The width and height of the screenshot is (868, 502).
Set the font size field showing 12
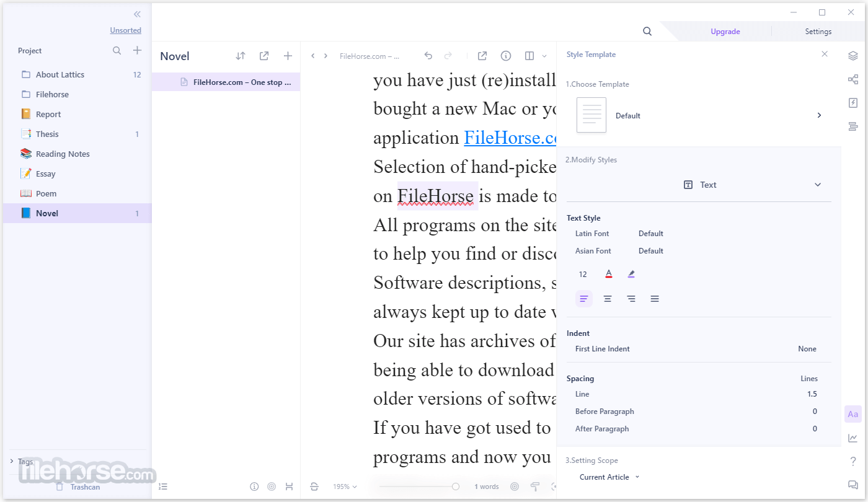pyautogui.click(x=583, y=275)
